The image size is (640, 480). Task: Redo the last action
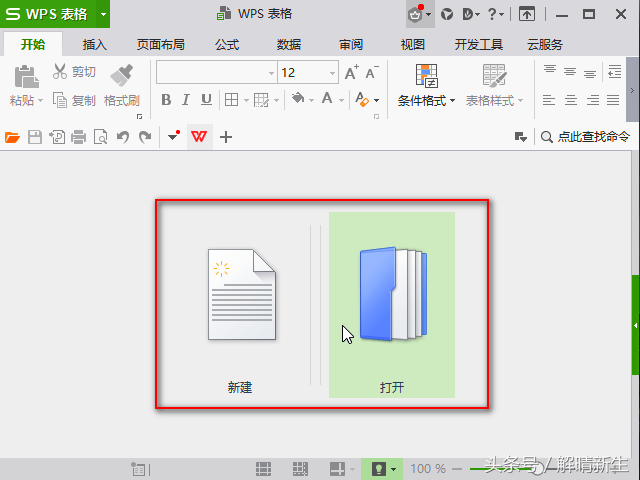click(145, 137)
